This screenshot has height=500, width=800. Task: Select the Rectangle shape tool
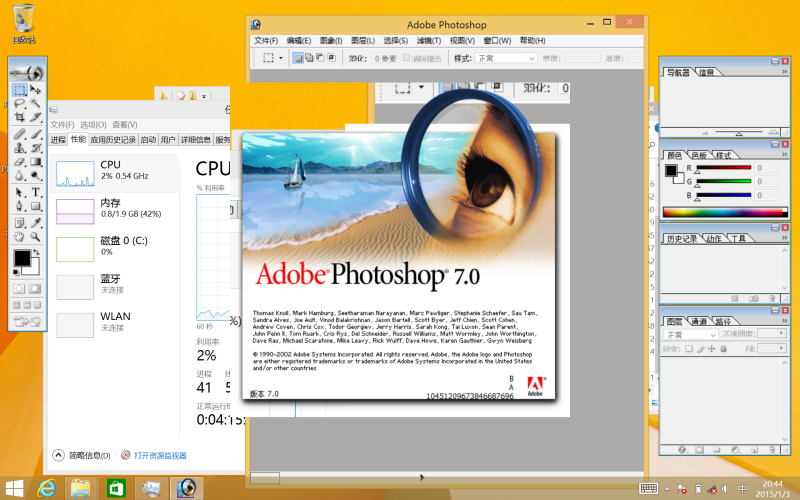click(x=35, y=207)
